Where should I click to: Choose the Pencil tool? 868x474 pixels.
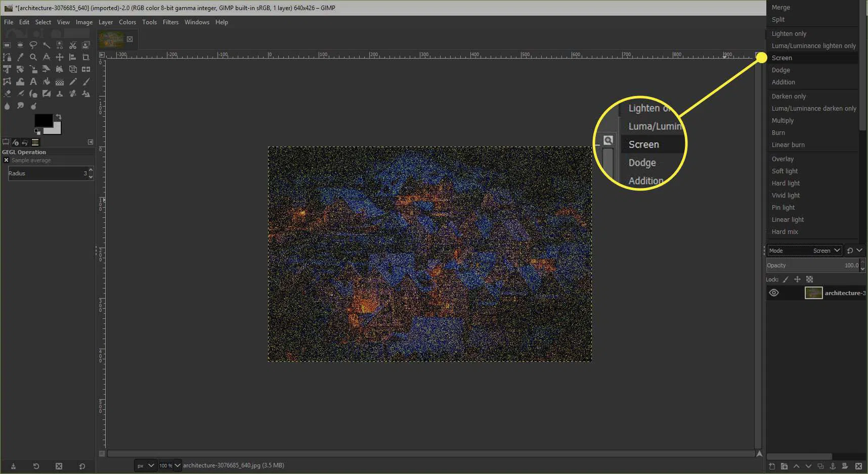[x=73, y=81]
